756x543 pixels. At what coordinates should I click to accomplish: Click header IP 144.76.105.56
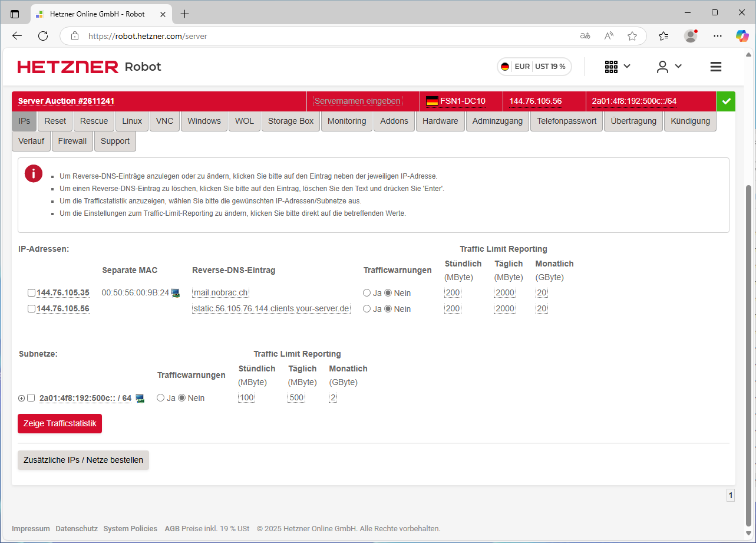point(535,101)
